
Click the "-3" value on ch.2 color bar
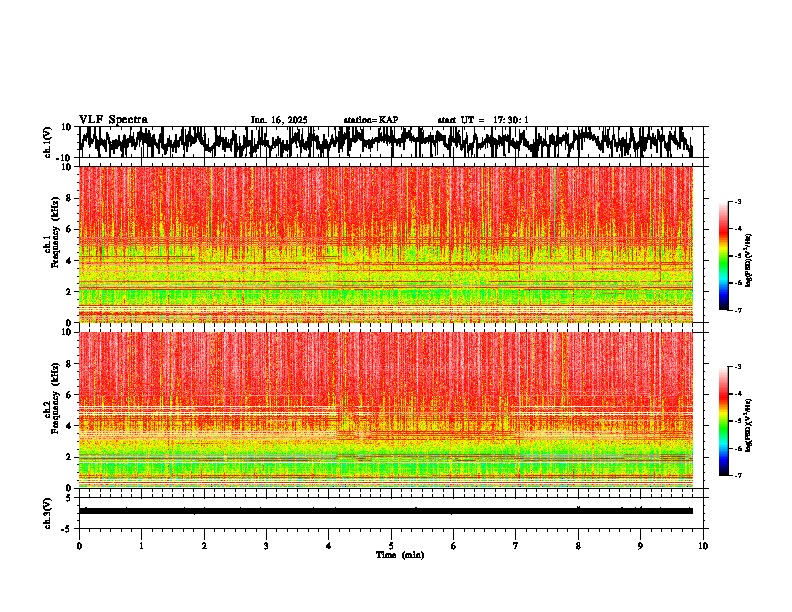[738, 367]
